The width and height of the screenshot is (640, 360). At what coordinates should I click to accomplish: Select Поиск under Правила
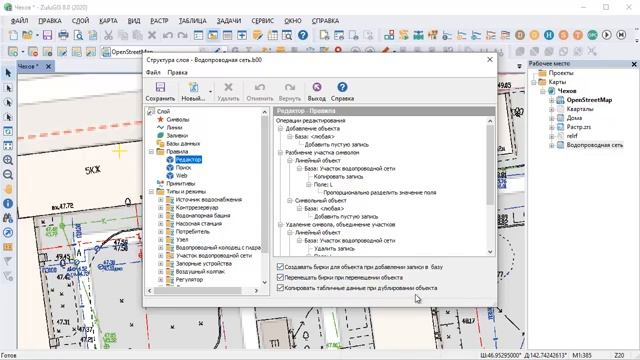pos(183,167)
